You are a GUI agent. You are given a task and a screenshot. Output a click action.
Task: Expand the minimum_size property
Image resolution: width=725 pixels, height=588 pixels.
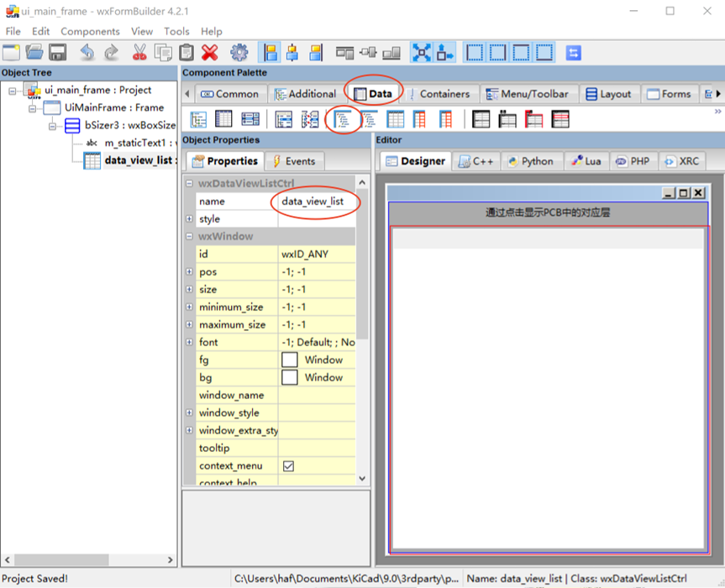tap(190, 307)
